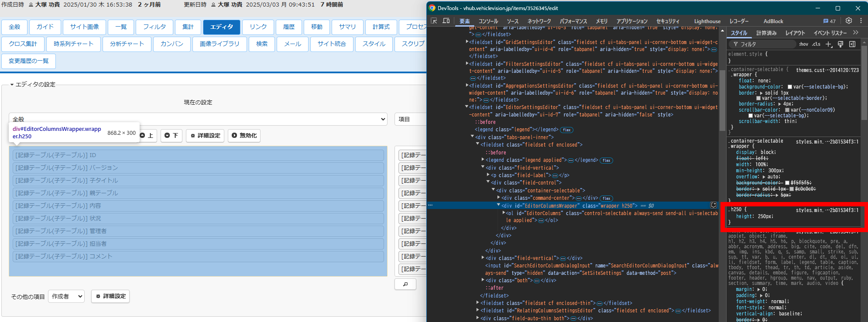Click the flex badge next to legend applied
The height and width of the screenshot is (322, 868).
pos(607,161)
